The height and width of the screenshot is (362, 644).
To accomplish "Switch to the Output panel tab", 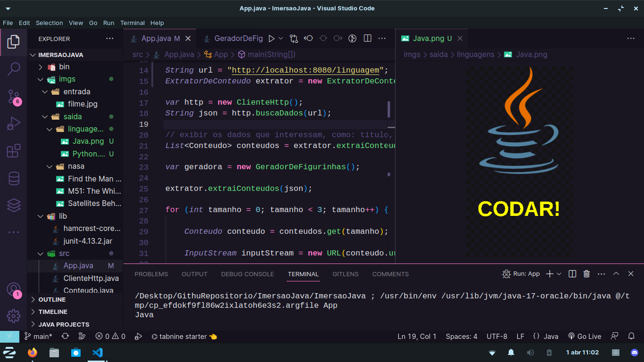I will (194, 274).
